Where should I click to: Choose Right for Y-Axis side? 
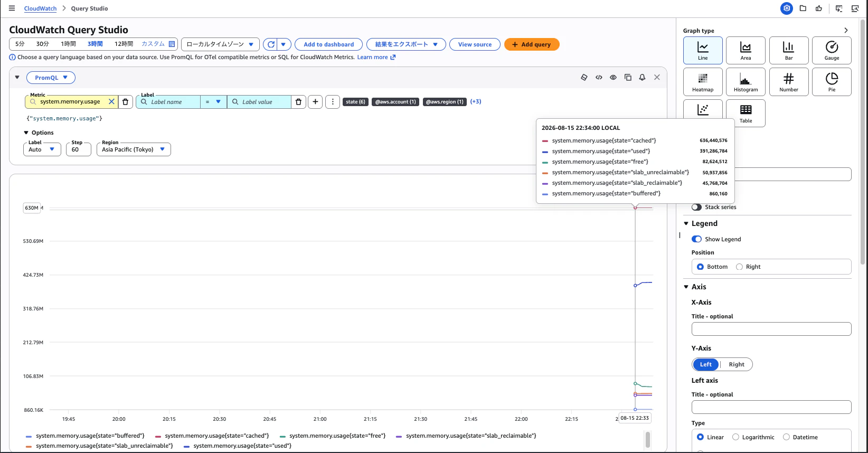coord(737,364)
